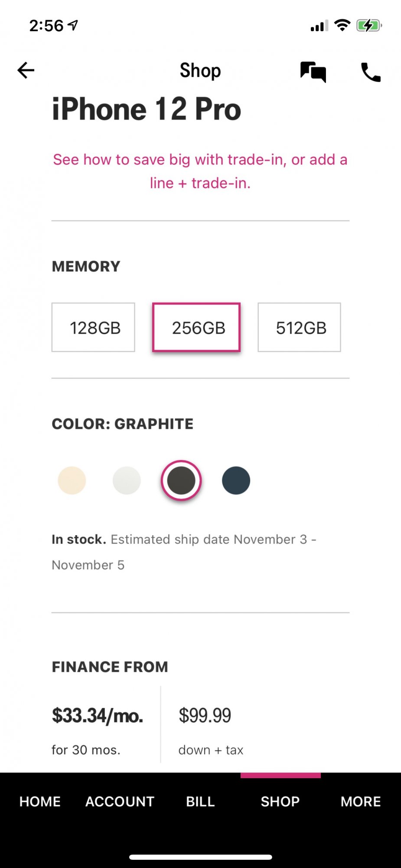
Task: Select 512GB memory option
Action: (x=299, y=327)
